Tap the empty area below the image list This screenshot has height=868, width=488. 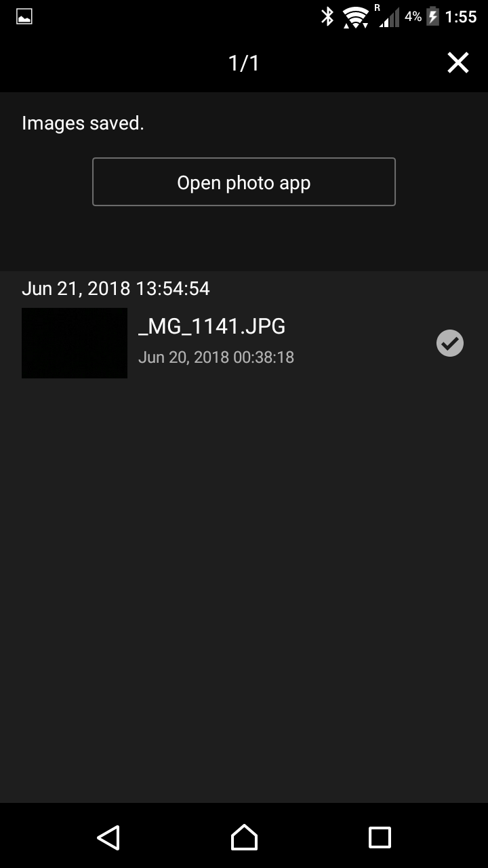[244, 590]
